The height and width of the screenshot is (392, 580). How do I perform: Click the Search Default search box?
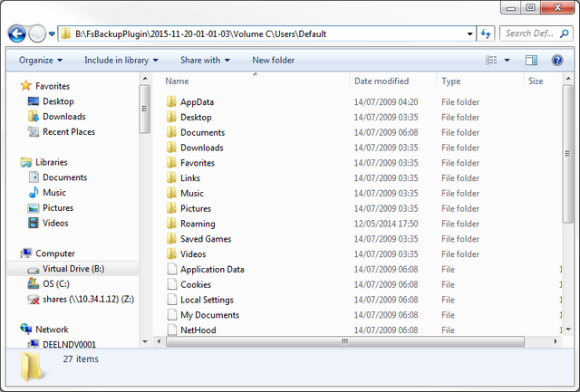click(536, 33)
